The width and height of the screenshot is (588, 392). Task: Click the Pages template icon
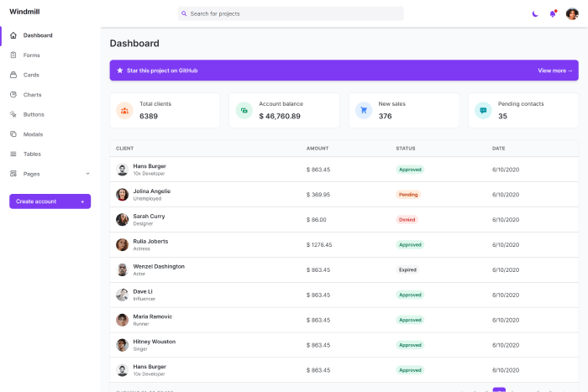[x=13, y=174]
